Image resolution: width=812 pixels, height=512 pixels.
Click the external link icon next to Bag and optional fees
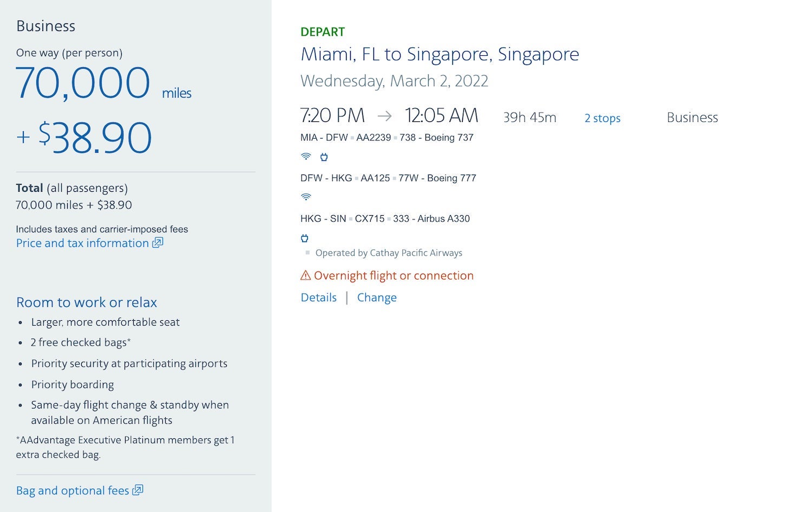pyautogui.click(x=139, y=490)
